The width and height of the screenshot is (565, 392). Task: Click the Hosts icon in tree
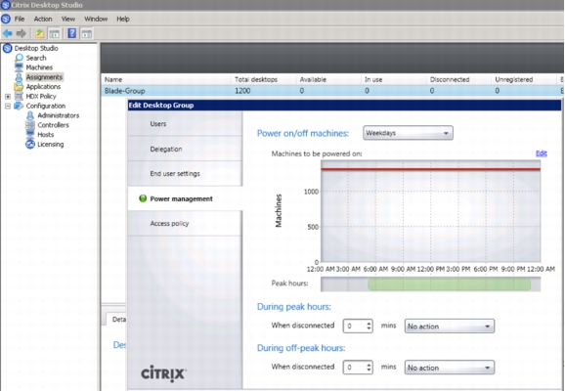pyautogui.click(x=30, y=134)
